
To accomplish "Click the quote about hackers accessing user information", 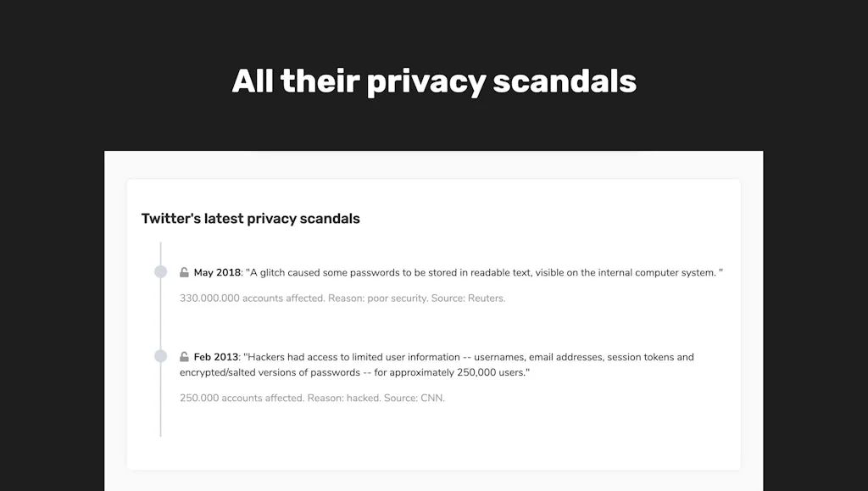I will pos(468,357).
